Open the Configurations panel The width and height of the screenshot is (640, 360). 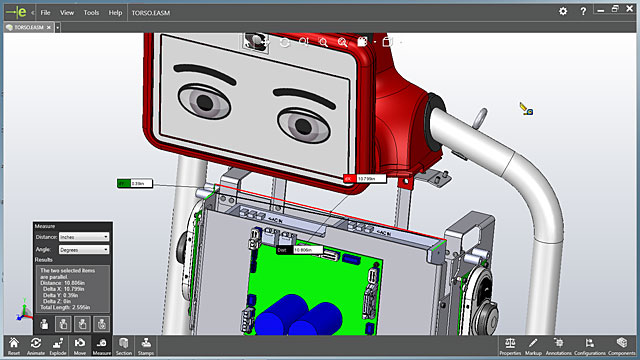tap(590, 346)
